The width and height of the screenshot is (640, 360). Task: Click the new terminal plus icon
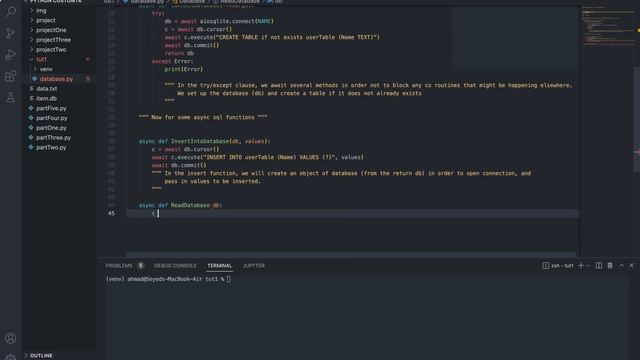(x=581, y=265)
